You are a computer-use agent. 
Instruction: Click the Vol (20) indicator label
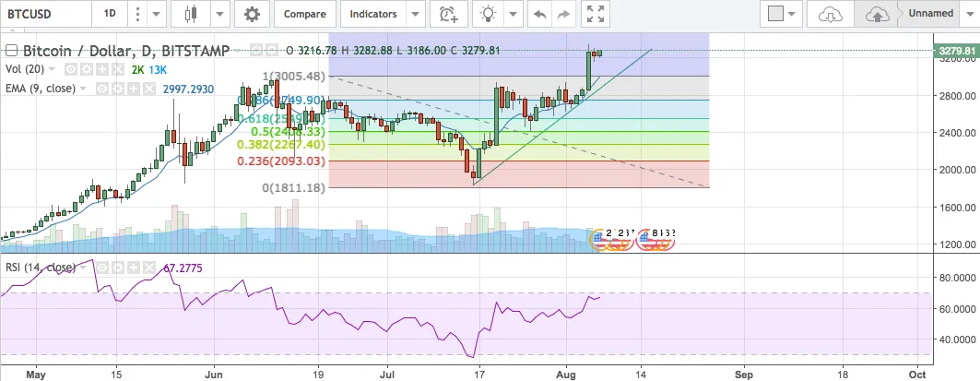coord(25,69)
